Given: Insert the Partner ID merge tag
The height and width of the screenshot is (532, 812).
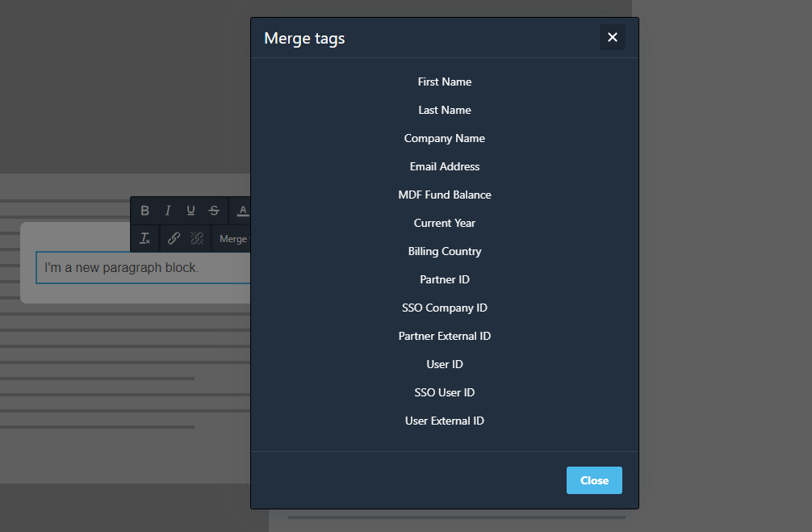Looking at the screenshot, I should click(x=444, y=279).
